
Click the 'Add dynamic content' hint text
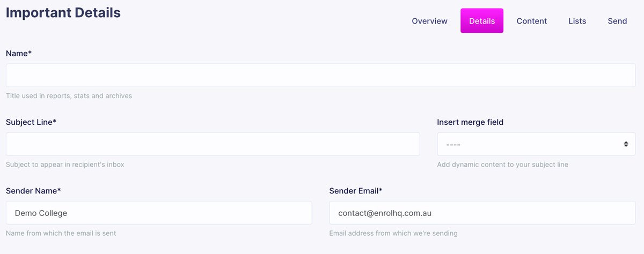click(x=502, y=165)
